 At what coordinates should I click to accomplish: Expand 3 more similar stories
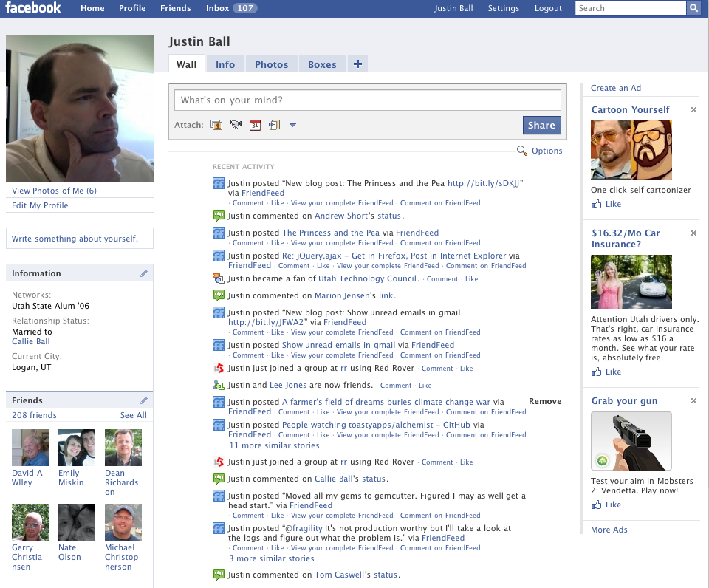click(x=271, y=558)
